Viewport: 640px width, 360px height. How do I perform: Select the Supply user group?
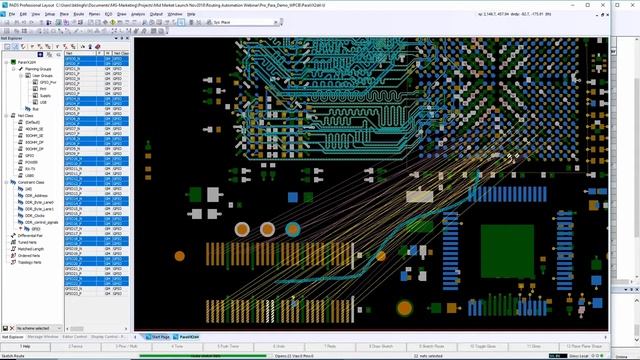pyautogui.click(x=45, y=96)
